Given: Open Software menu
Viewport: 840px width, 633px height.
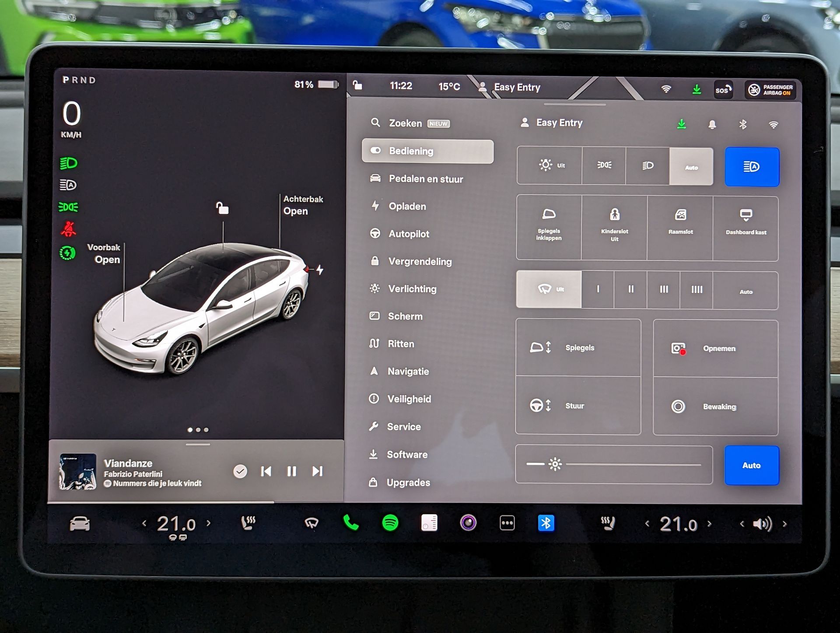Looking at the screenshot, I should pos(398,454).
